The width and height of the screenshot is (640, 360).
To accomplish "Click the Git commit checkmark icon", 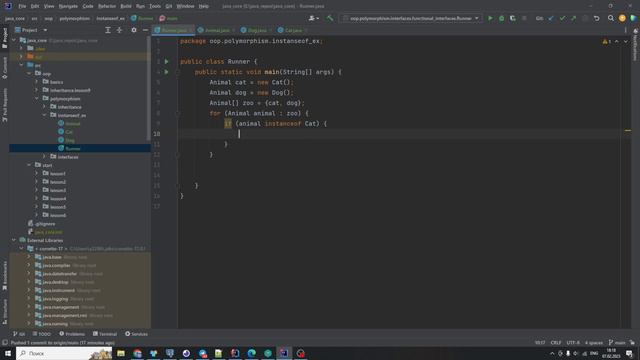I will [x=562, y=18].
